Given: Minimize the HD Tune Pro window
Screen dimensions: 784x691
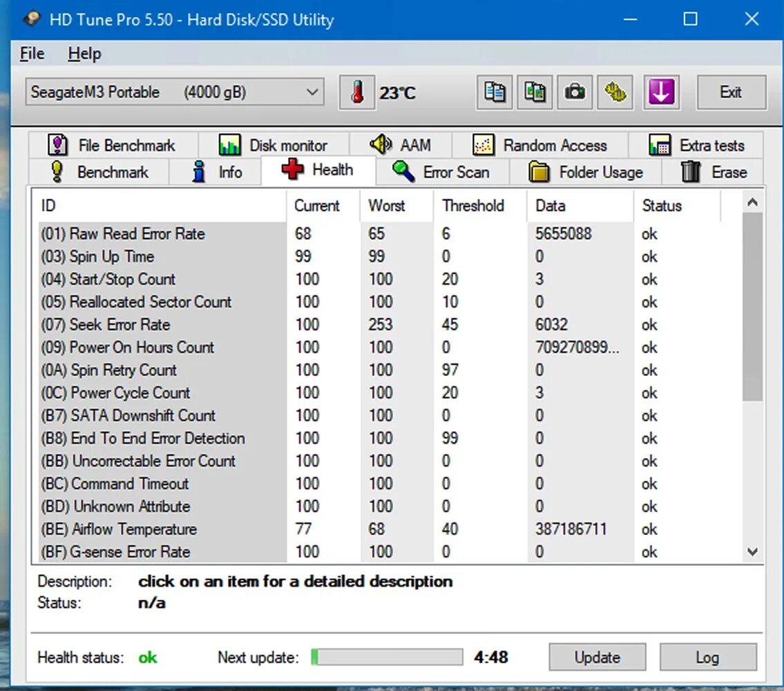Looking at the screenshot, I should [631, 19].
